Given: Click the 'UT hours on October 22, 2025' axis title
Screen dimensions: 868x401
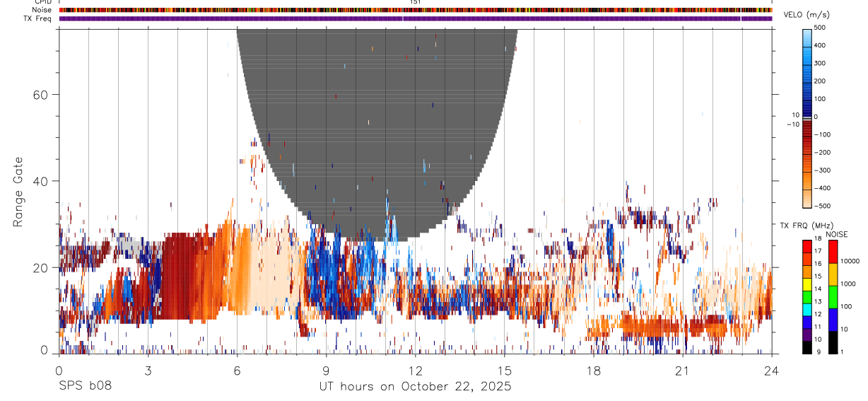Looking at the screenshot, I should 415,386.
